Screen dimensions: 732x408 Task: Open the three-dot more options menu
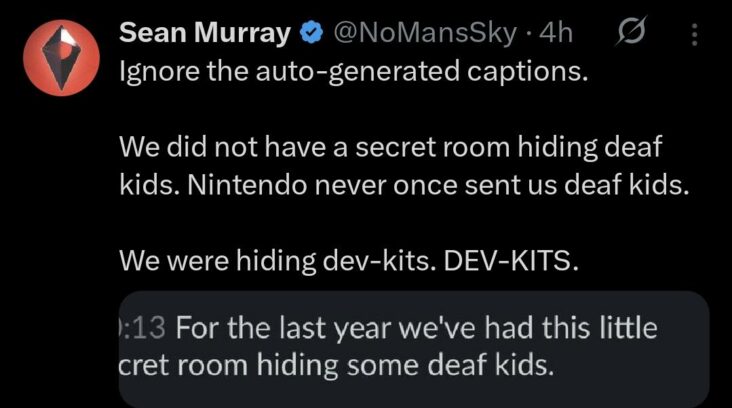pyautogui.click(x=696, y=35)
